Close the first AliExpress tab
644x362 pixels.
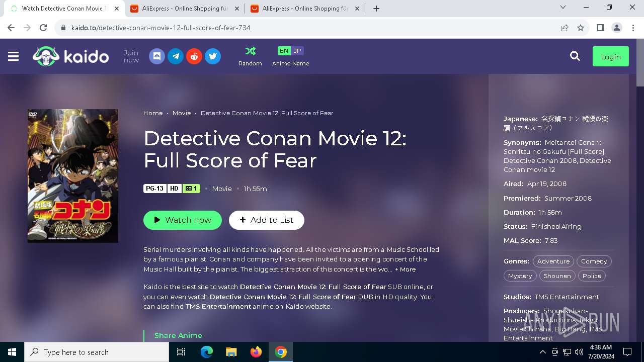[237, 9]
